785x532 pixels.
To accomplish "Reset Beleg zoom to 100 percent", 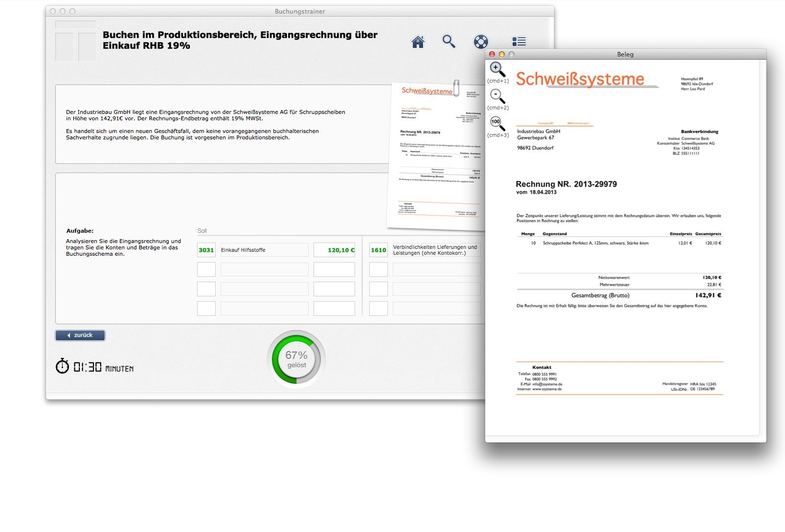I will pyautogui.click(x=497, y=123).
